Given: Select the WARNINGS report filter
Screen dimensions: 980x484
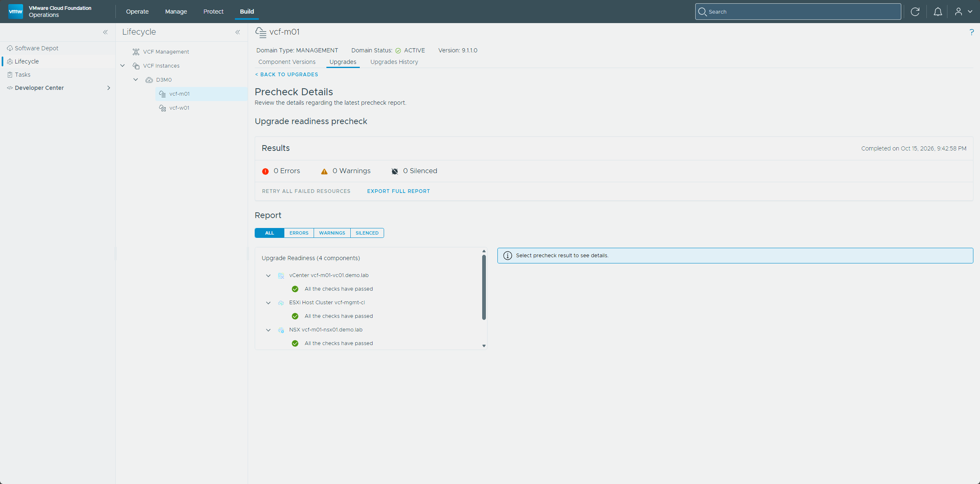Looking at the screenshot, I should click(332, 233).
